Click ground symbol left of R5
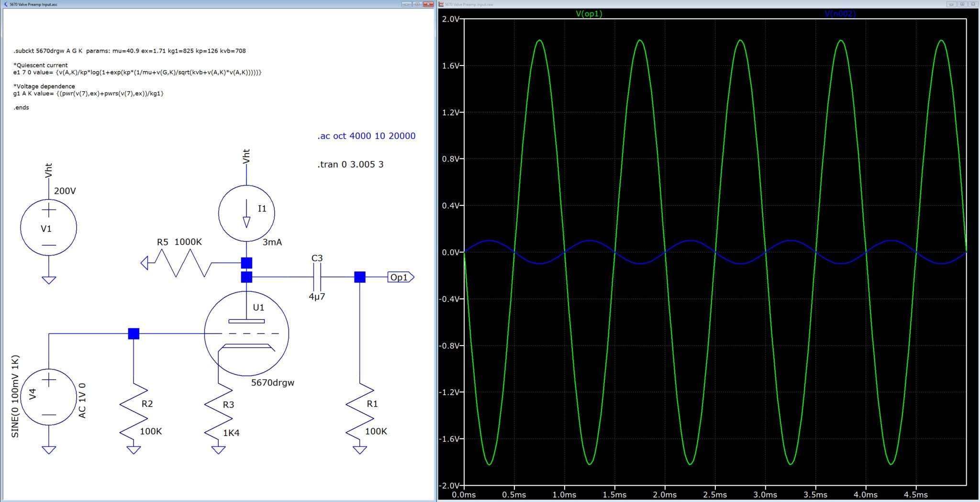This screenshot has width=980, height=502. [144, 263]
